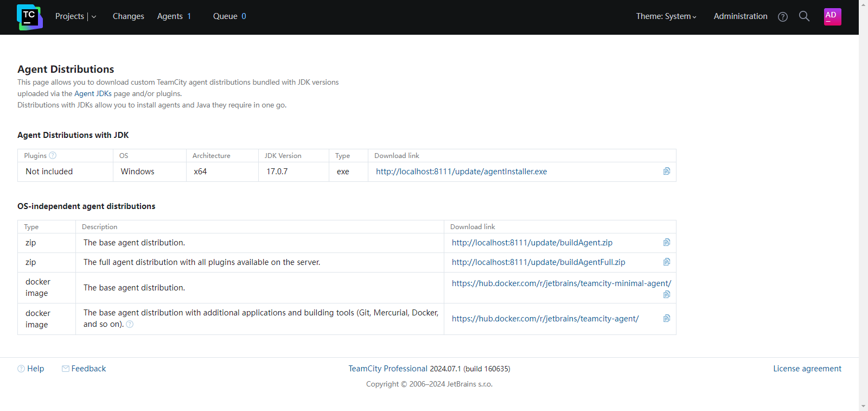Viewport: 868px width, 411px height.
Task: Follow the Agent JDKs link
Action: click(93, 93)
